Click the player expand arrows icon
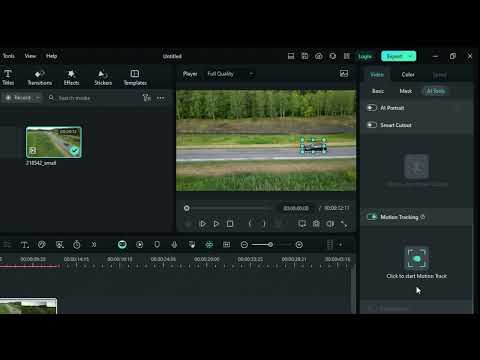 [344, 224]
